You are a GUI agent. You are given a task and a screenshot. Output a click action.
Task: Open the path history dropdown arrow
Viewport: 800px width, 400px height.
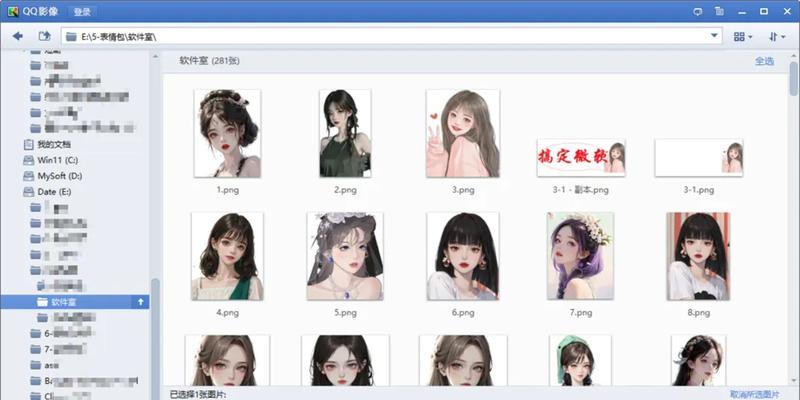click(714, 36)
